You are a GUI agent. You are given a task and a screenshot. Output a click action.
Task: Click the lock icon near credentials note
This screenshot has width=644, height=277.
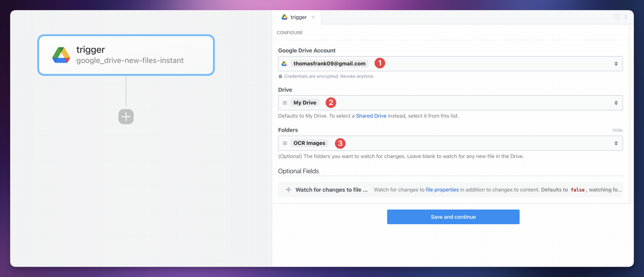coord(280,76)
